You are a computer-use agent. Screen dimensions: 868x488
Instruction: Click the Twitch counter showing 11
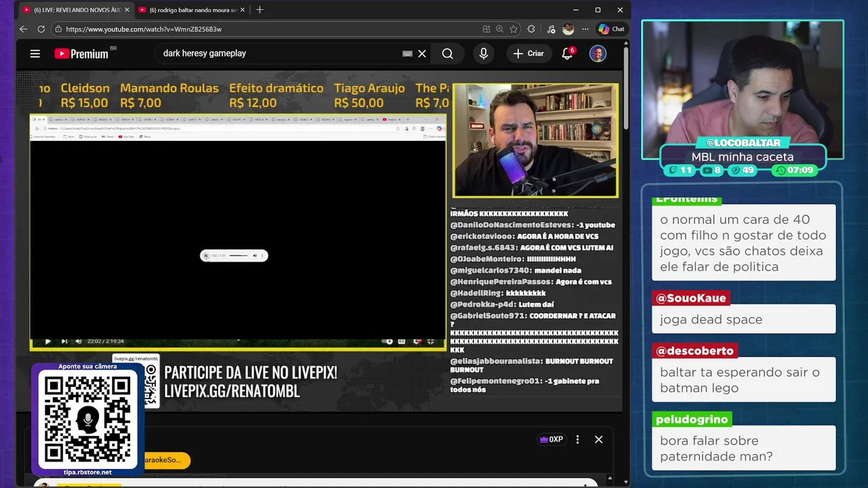pos(680,170)
